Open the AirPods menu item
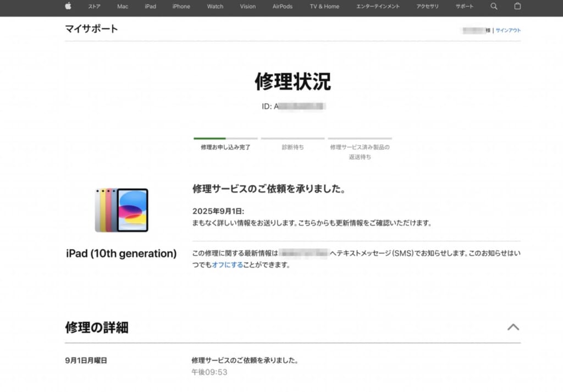Viewport: 563px width, 392px height. (283, 7)
